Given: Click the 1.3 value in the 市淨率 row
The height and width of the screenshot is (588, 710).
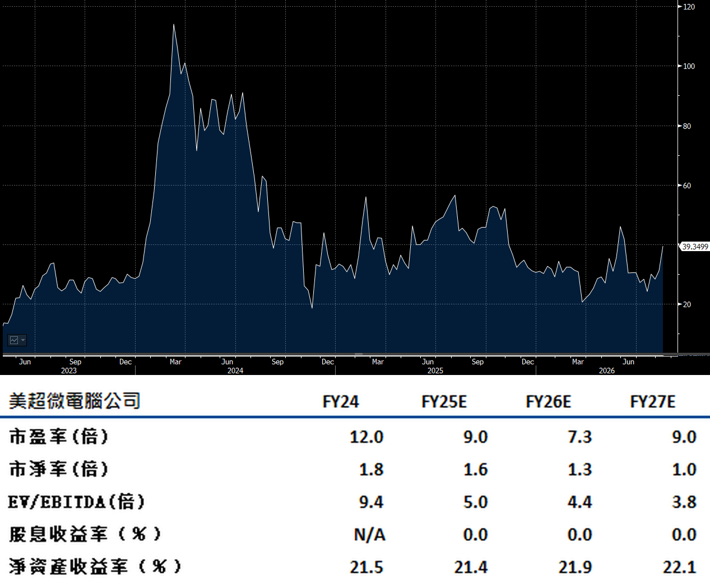Looking at the screenshot, I should pos(580,469).
